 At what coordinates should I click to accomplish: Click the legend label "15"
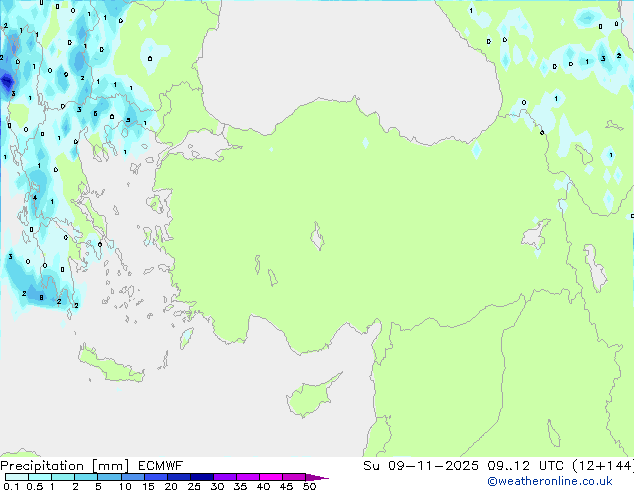148,486
